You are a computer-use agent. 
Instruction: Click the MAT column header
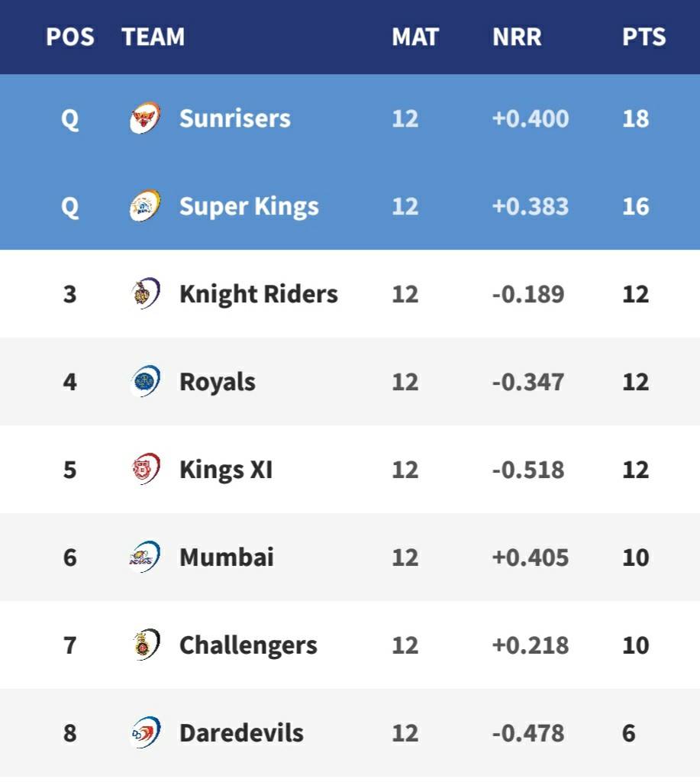coord(415,37)
